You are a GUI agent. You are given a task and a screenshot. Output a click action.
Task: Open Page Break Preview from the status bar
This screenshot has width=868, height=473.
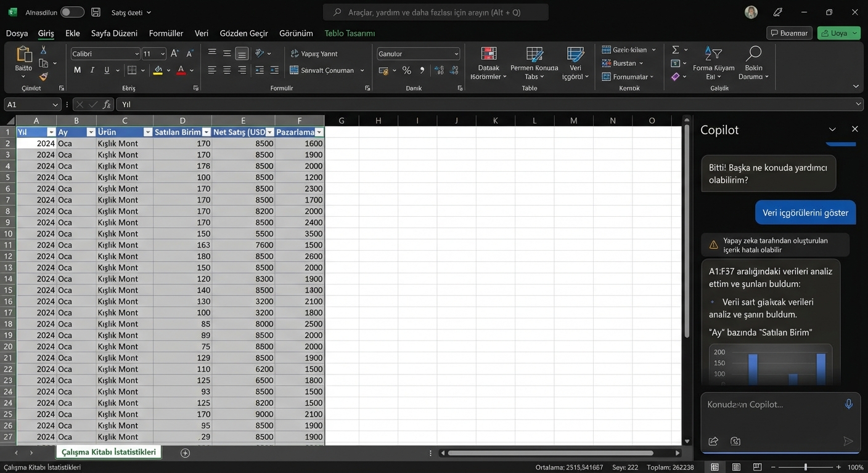click(x=757, y=467)
